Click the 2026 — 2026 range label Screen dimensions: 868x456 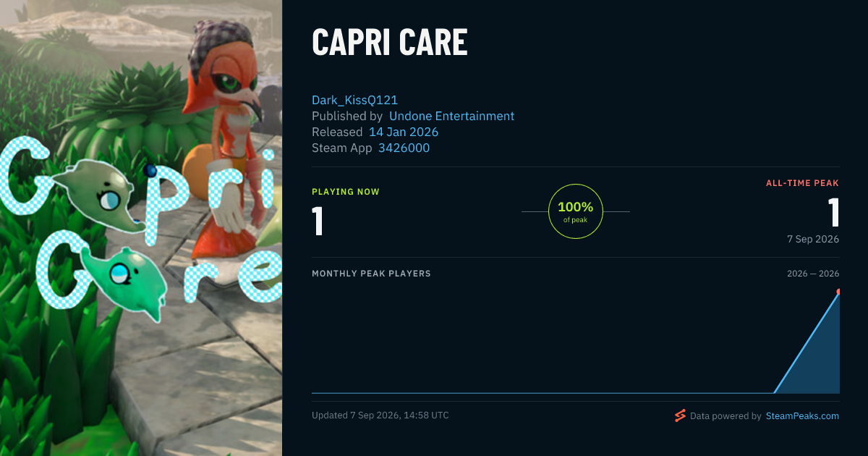813,274
